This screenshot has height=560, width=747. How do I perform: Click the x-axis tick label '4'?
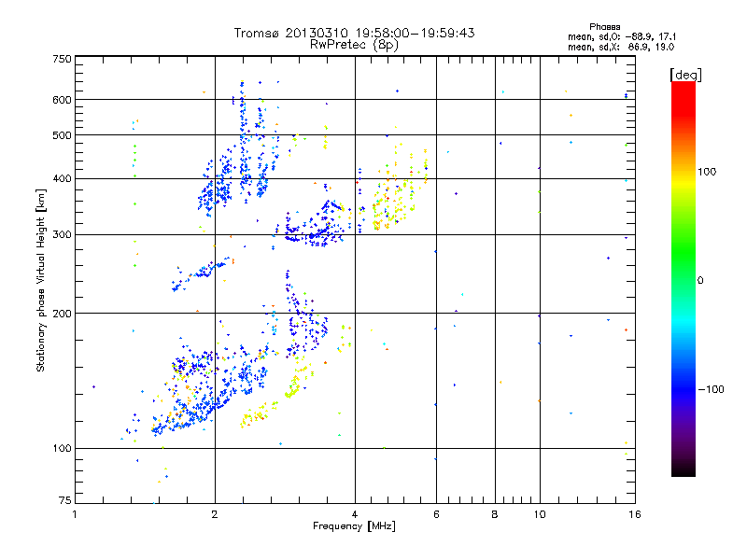355,514
